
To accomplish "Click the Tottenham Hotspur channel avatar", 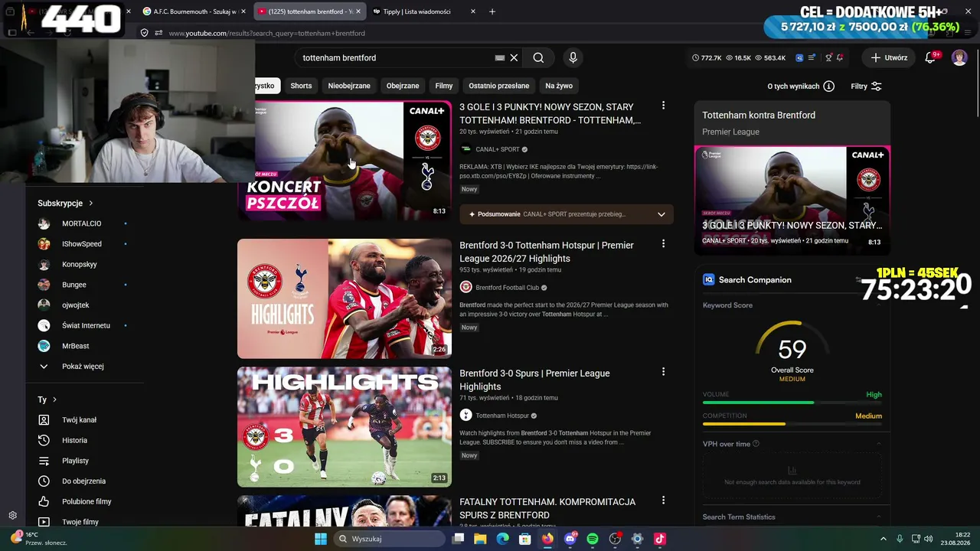I will (465, 416).
